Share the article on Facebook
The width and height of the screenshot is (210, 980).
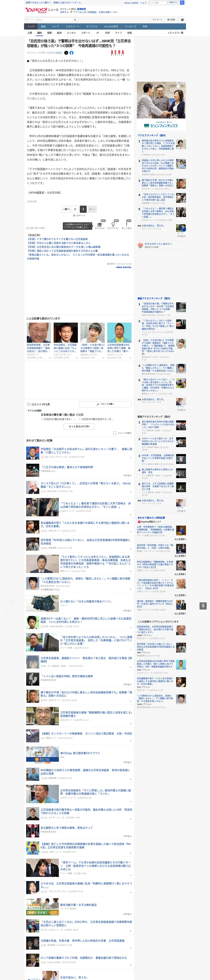[x=71, y=53]
